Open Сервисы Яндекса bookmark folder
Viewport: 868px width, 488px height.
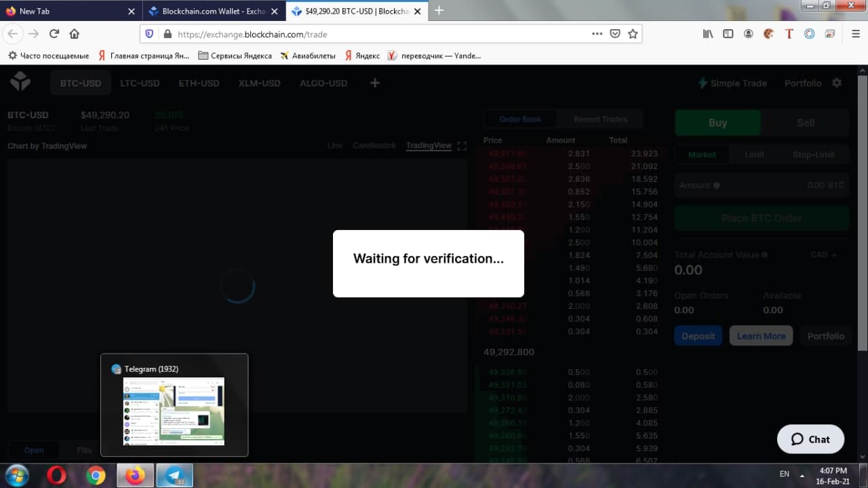tap(235, 56)
